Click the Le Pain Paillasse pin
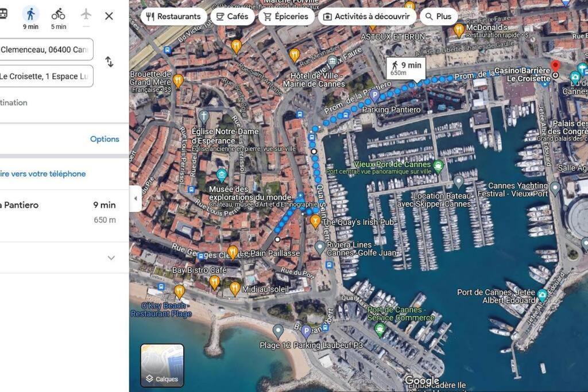The width and height of the screenshot is (588, 392). (233, 252)
